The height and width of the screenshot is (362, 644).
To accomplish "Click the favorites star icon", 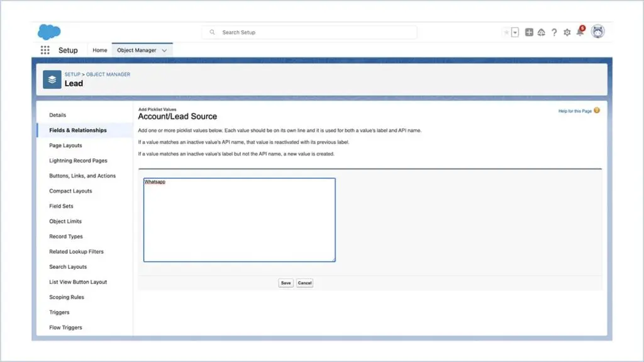I will click(x=506, y=32).
